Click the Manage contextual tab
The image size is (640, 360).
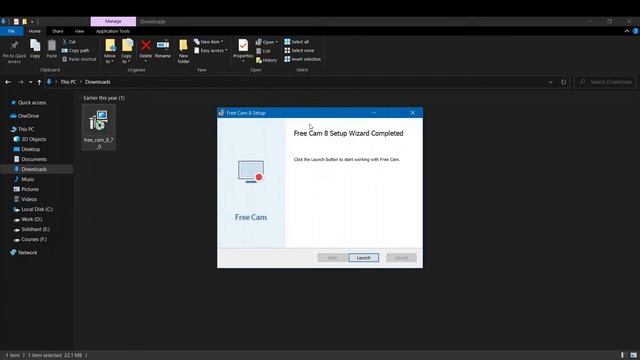click(113, 21)
